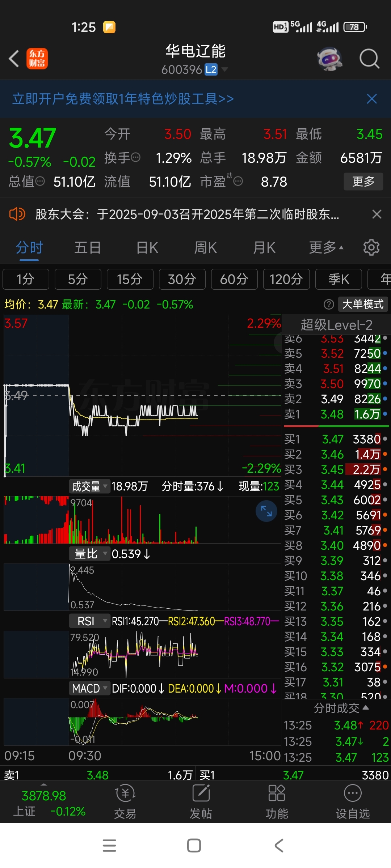
Task: Tap the bottom 卖1 3.48 quote bar
Action: click(x=98, y=775)
